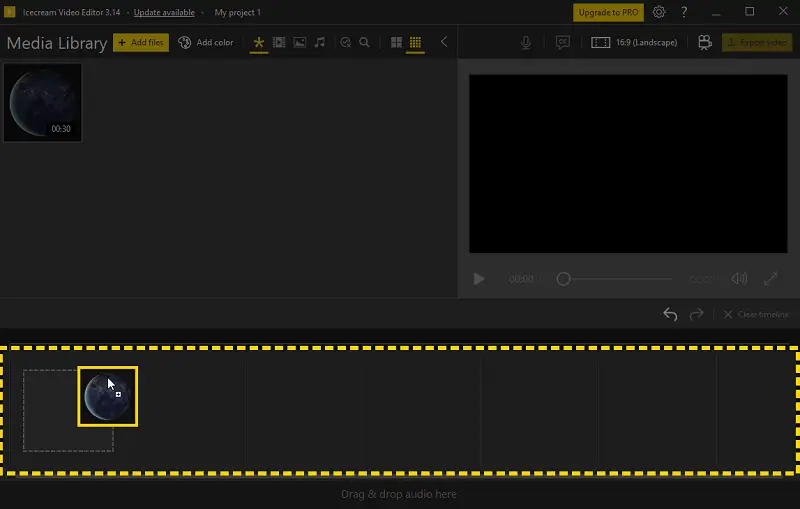Click the My project 1 title
Viewport: 800px width, 509px height.
tap(237, 12)
